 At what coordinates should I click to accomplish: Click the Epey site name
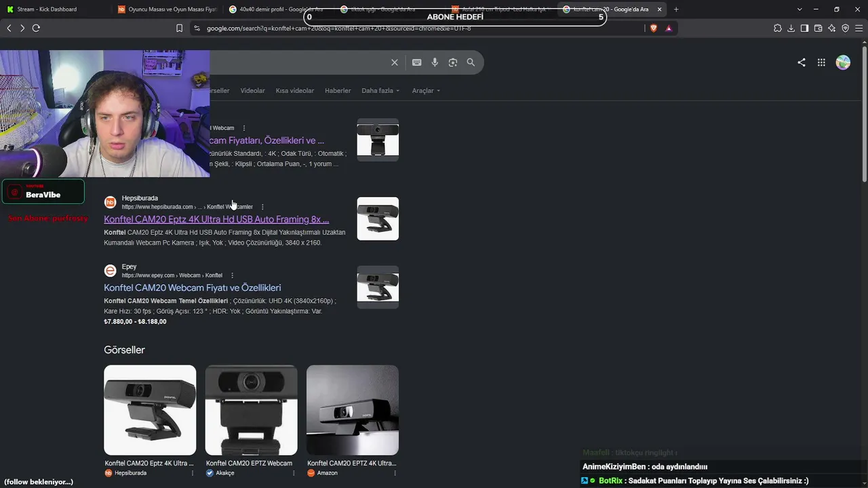[129, 266]
